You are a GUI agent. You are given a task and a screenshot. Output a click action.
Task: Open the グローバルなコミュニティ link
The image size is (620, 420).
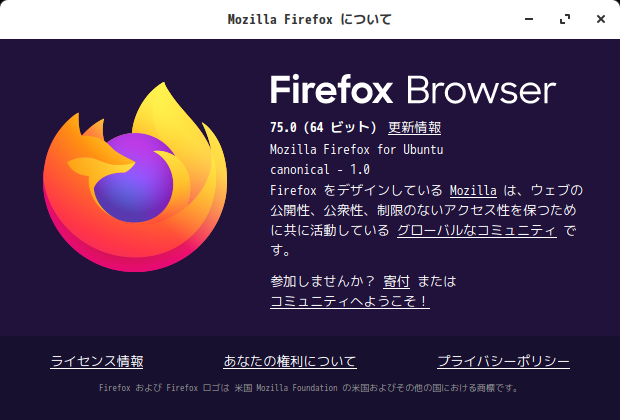pyautogui.click(x=477, y=230)
